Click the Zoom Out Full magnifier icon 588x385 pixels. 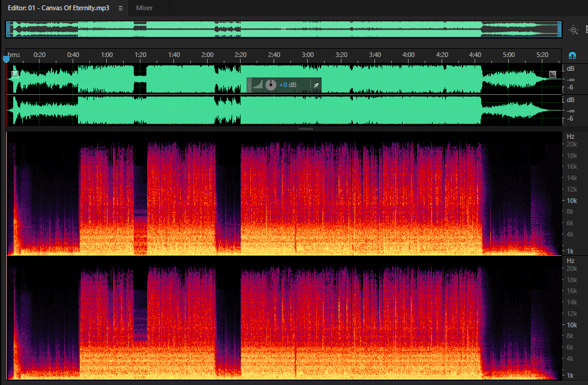point(574,29)
